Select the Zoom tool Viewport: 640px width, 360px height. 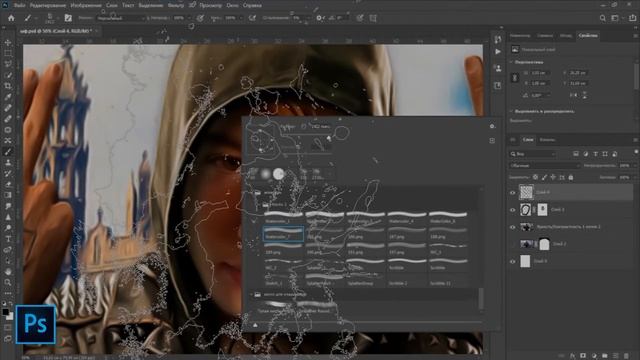point(8,282)
